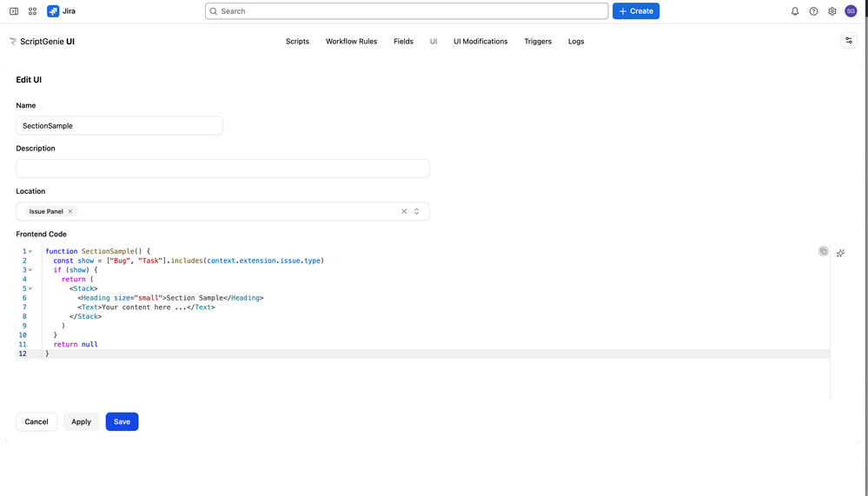
Task: Click the Jira logo
Action: click(x=53, y=11)
